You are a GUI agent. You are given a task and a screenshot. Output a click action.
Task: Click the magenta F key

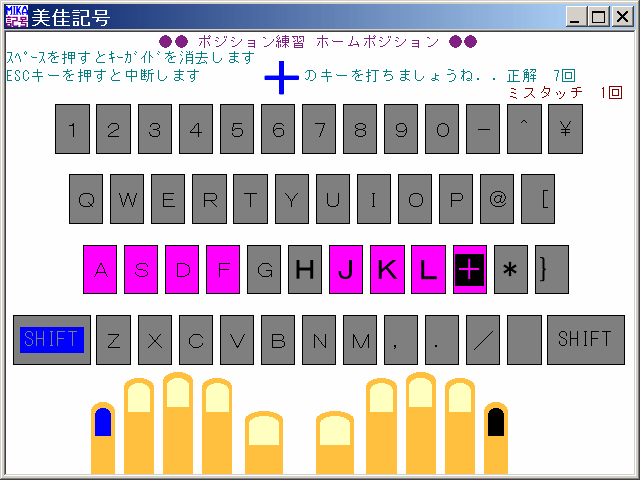coord(223,269)
